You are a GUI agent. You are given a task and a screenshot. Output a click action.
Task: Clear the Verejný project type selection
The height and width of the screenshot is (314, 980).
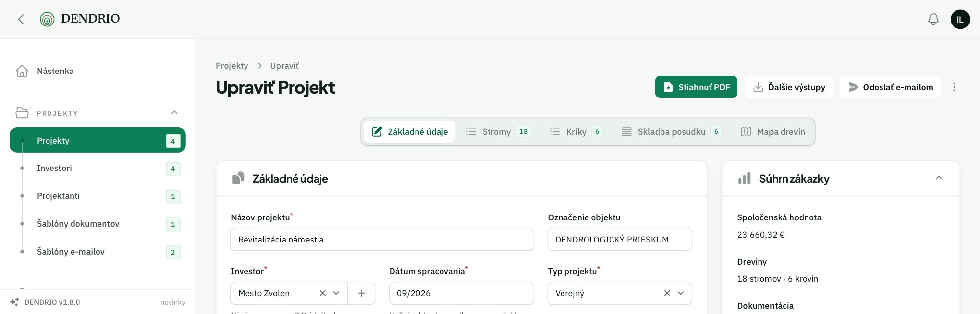[x=667, y=293]
